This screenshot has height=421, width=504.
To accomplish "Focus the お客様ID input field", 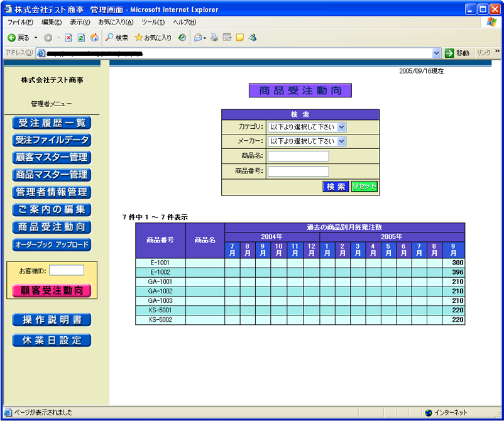I will tap(67, 270).
